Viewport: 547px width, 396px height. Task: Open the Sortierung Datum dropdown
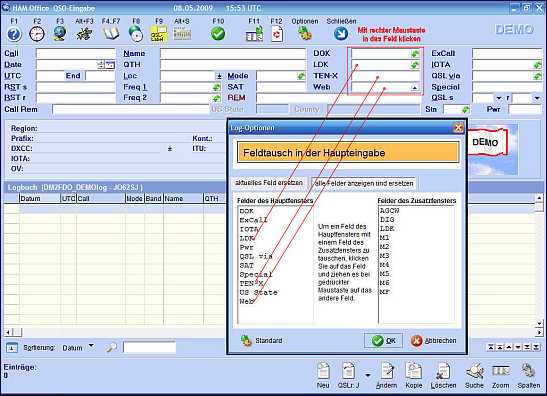coord(91,346)
